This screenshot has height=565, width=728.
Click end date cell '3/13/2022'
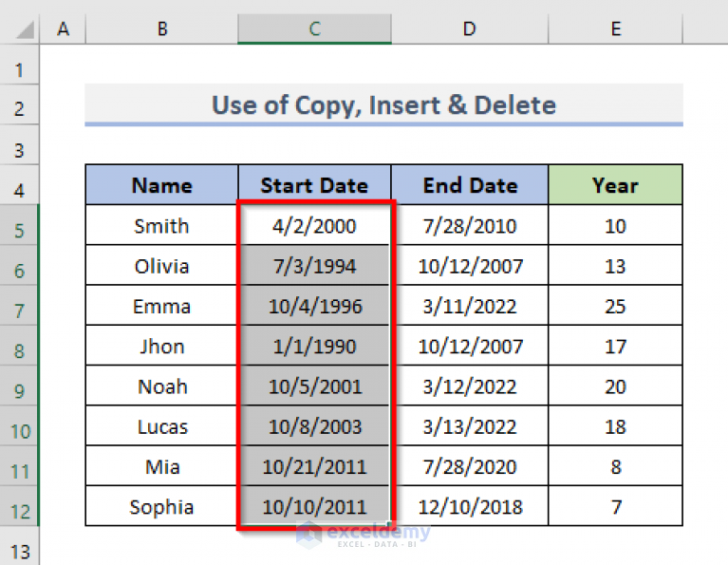click(470, 426)
